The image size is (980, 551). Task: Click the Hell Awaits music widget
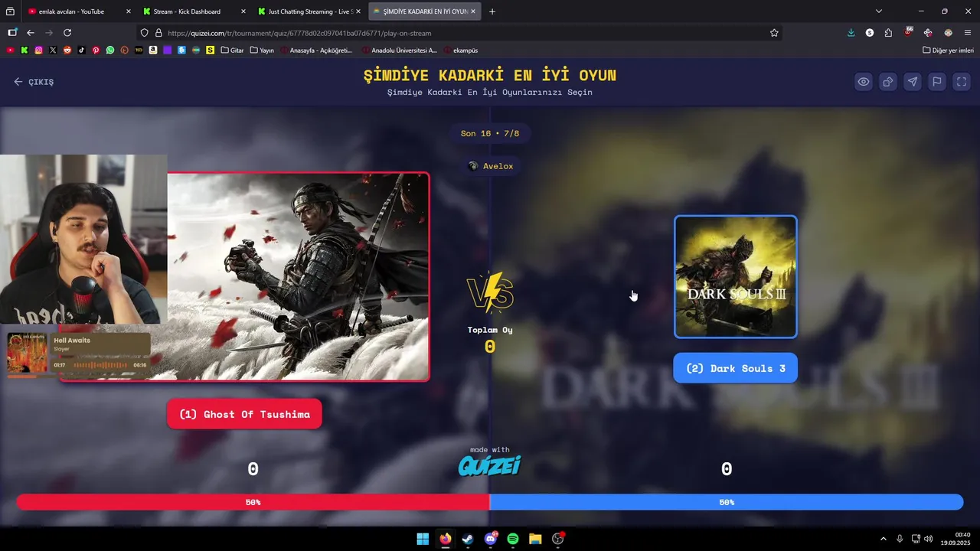click(x=78, y=354)
